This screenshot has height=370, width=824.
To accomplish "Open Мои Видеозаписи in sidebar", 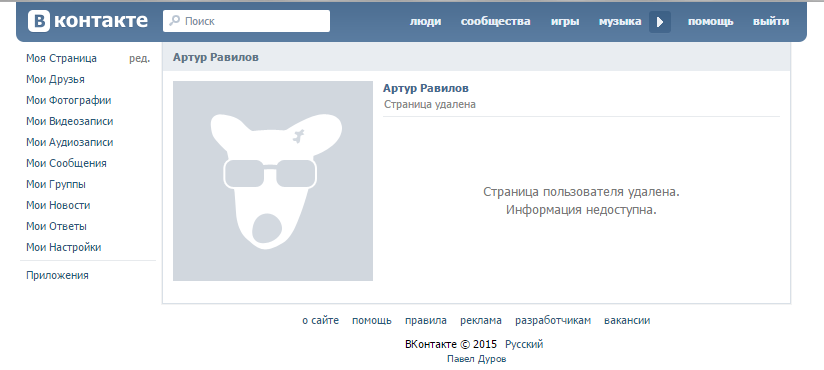I will [x=69, y=121].
